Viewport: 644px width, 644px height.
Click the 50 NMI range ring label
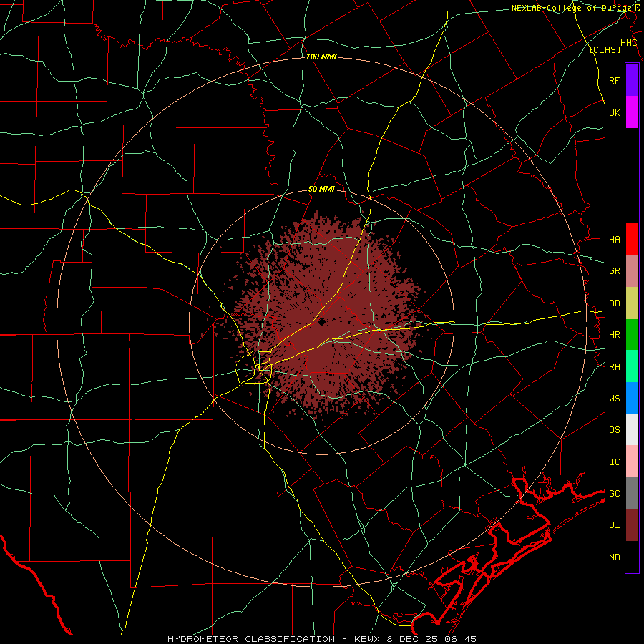coord(321,189)
